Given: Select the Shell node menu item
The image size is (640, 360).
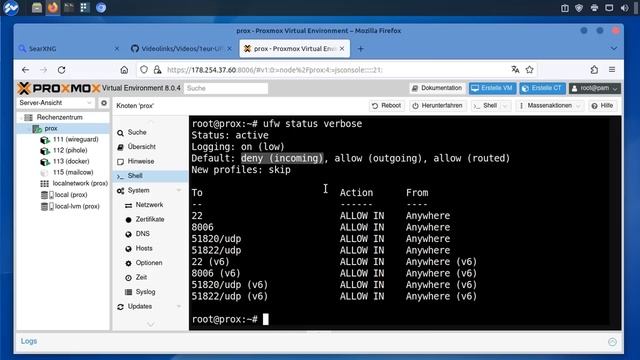Looking at the screenshot, I should (x=149, y=176).
